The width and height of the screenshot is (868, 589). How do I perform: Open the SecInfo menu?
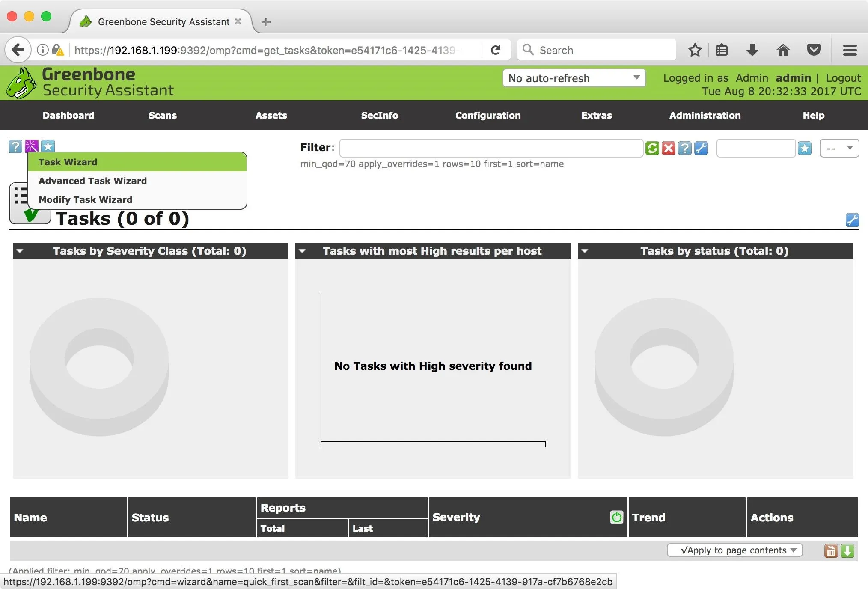click(x=380, y=115)
